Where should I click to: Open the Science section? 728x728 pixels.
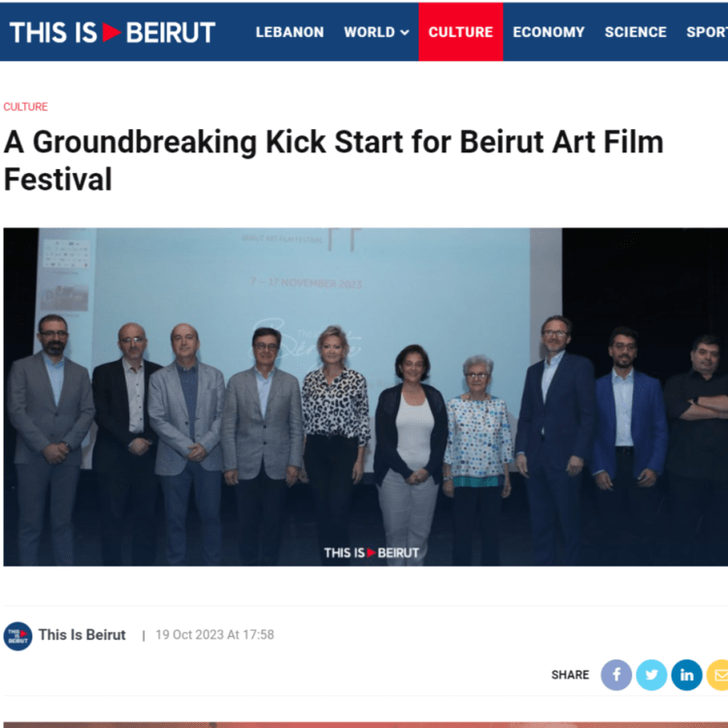click(635, 32)
